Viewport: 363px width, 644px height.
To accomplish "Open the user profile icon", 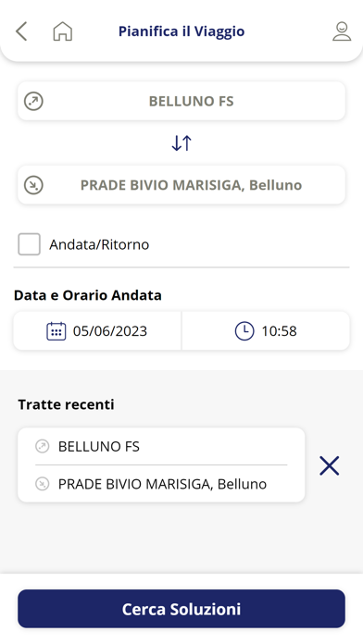I will click(342, 31).
